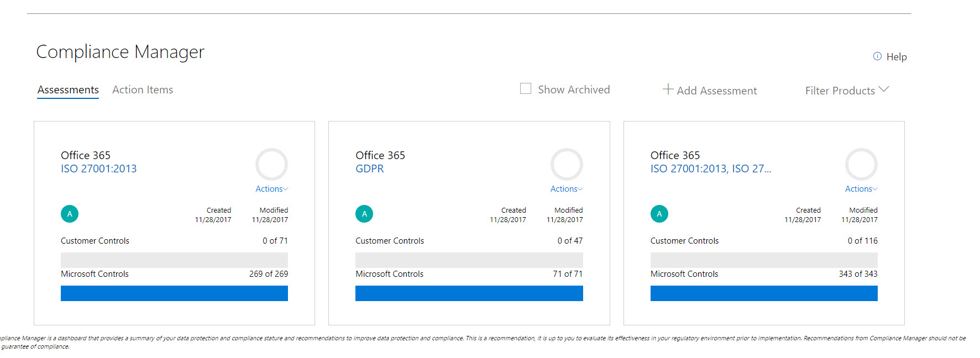Click the blue Microsoft Controls bar on GDPR card
Image resolution: width=980 pixels, height=358 pixels.
(469, 293)
